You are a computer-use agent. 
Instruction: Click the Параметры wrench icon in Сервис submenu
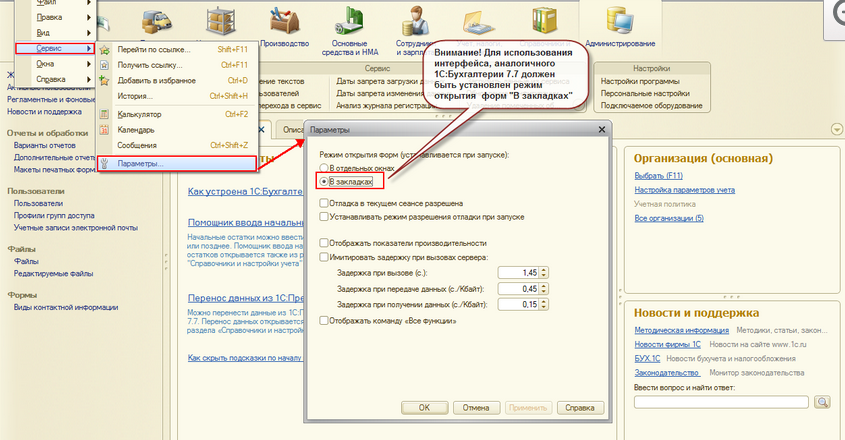tap(105, 164)
